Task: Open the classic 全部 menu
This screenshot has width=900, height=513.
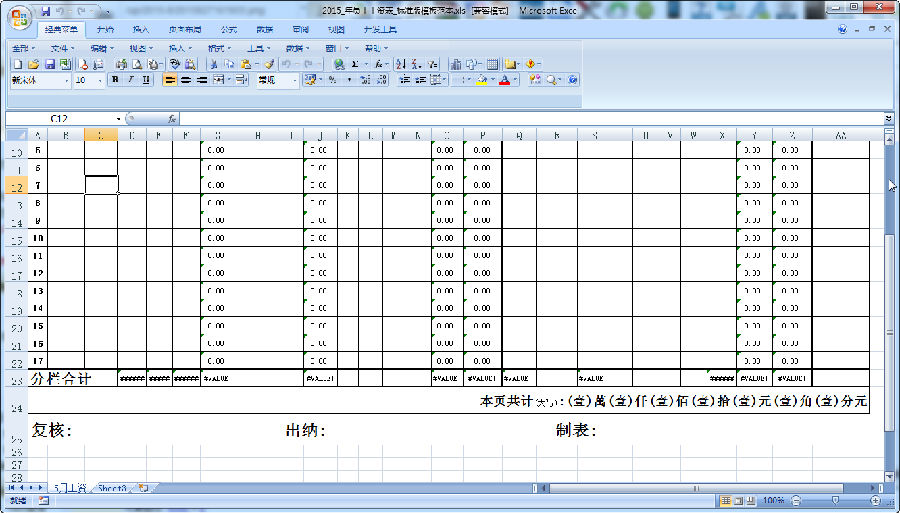Action: (x=22, y=48)
